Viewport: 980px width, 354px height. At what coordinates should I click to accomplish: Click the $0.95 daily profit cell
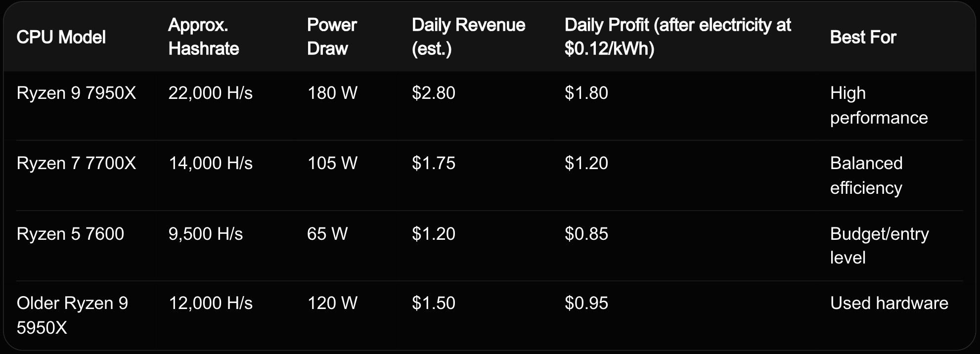586,303
